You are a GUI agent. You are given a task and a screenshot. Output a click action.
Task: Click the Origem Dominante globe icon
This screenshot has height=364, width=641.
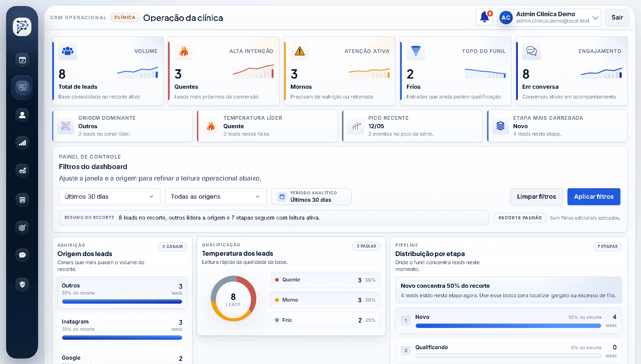(x=66, y=126)
